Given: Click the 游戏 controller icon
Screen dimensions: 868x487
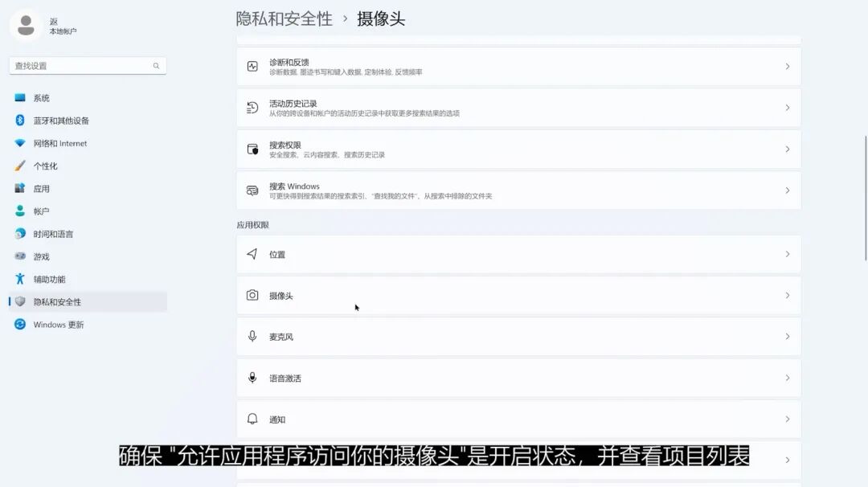Looking at the screenshot, I should 20,256.
